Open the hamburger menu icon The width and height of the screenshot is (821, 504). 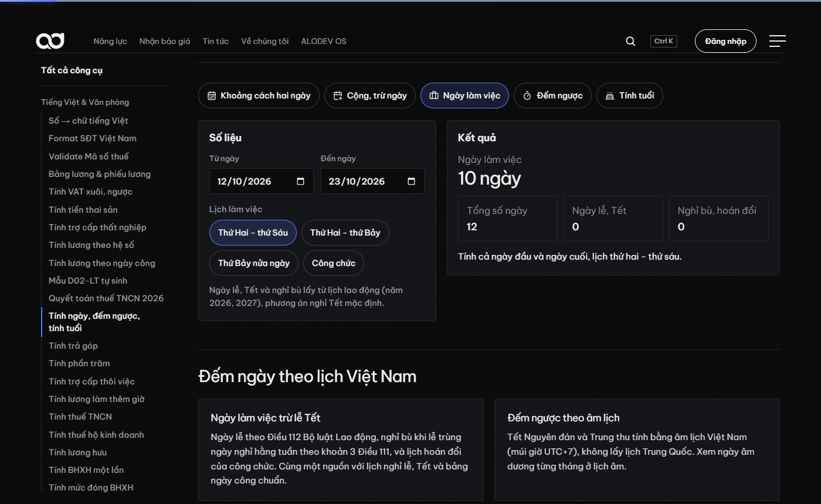point(777,41)
